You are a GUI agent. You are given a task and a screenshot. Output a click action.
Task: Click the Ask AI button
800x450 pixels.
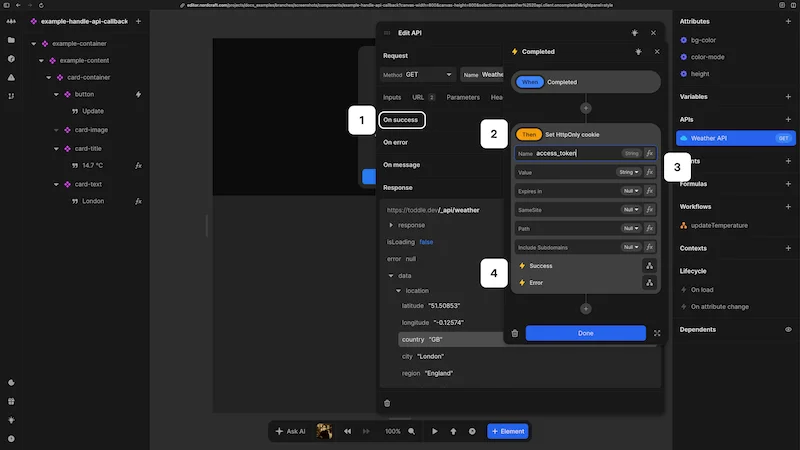click(290, 431)
